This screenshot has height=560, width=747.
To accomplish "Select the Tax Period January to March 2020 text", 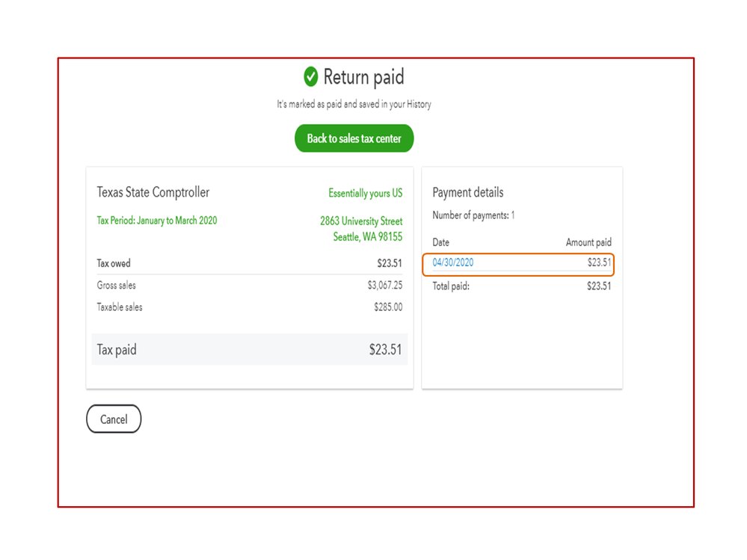I will (157, 221).
